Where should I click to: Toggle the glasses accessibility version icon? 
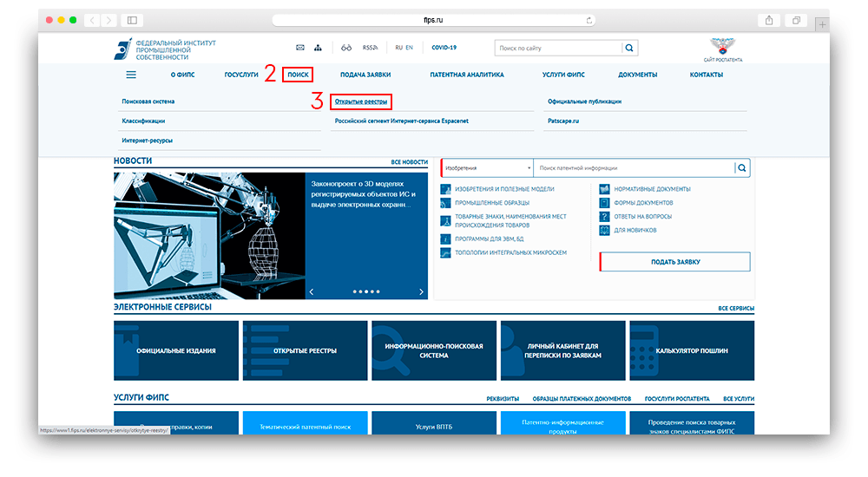click(346, 48)
